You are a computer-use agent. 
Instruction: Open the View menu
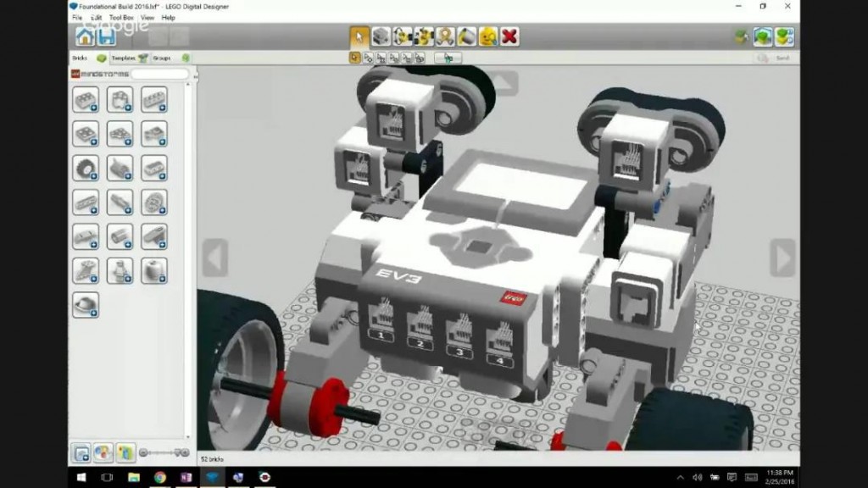147,18
